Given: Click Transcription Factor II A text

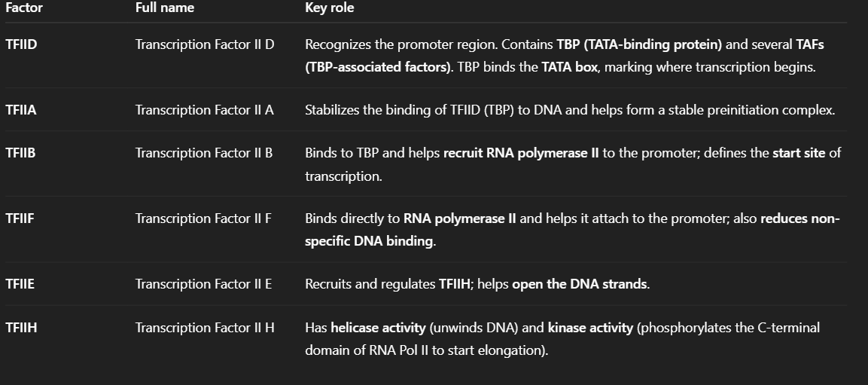Looking at the screenshot, I should 205,110.
